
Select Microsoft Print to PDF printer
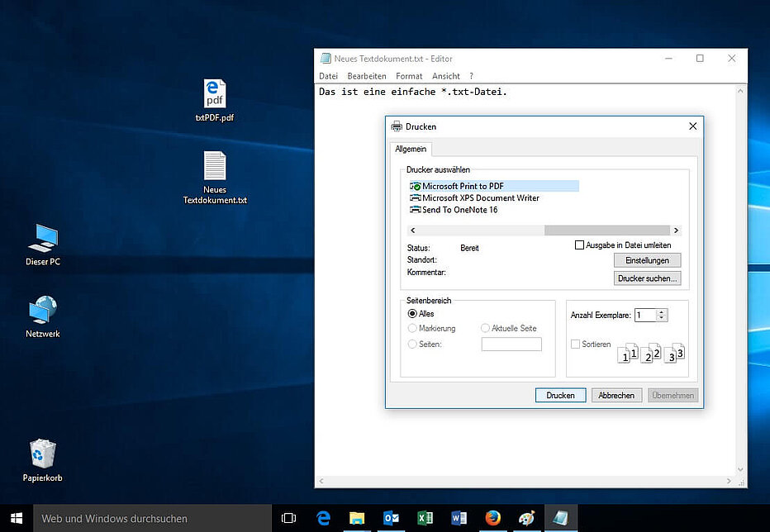click(x=494, y=186)
